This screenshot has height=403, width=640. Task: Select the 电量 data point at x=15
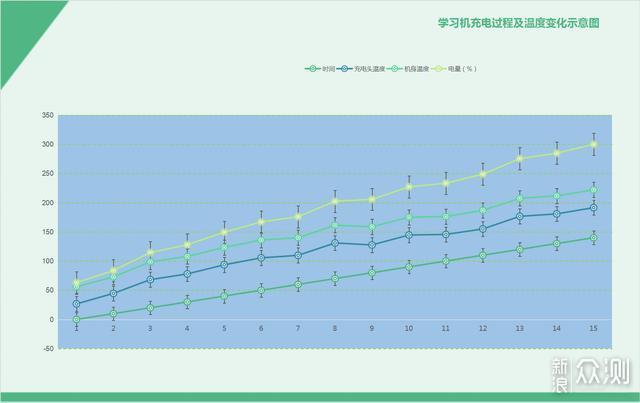click(x=594, y=144)
